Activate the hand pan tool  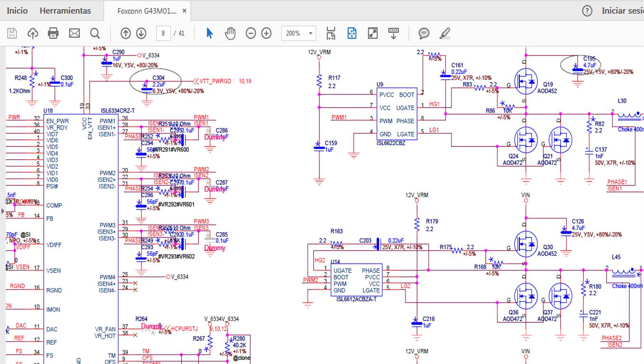230,33
